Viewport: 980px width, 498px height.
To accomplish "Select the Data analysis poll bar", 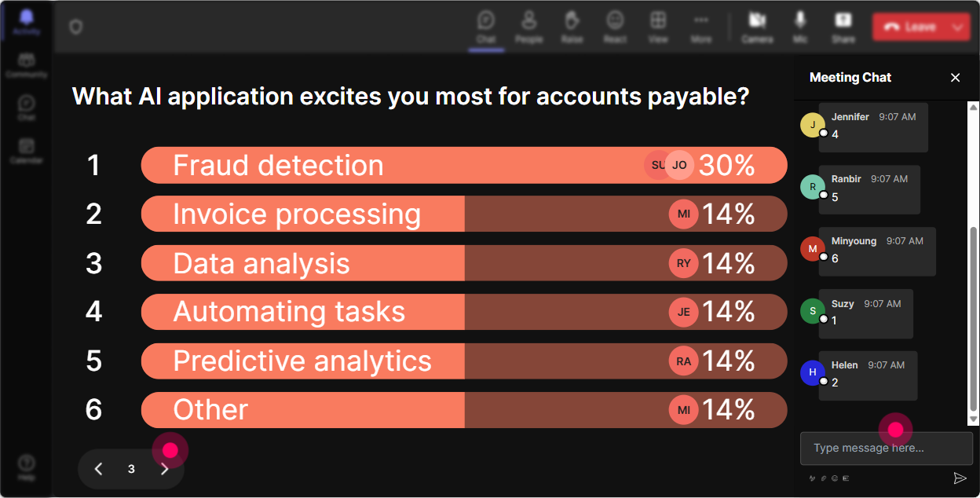I will click(464, 263).
